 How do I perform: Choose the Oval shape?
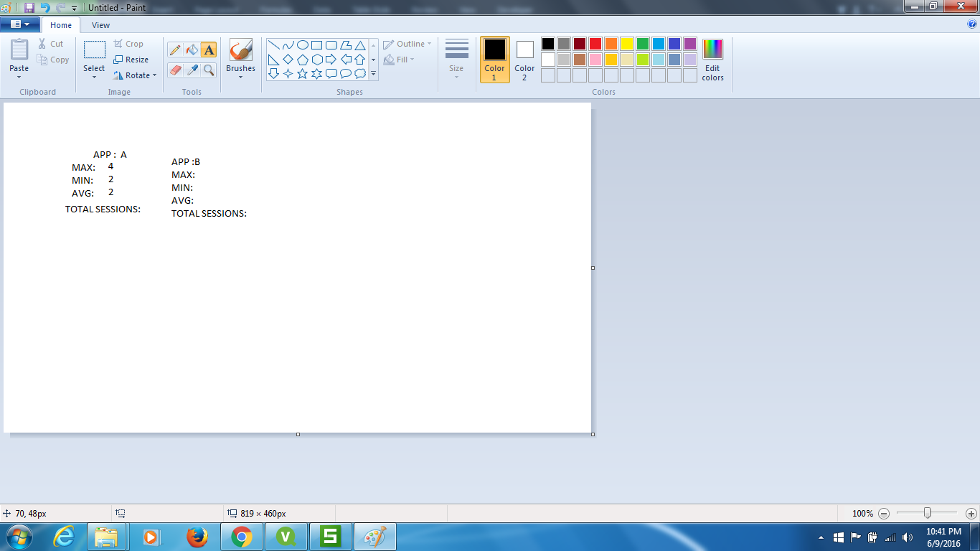pos(303,44)
